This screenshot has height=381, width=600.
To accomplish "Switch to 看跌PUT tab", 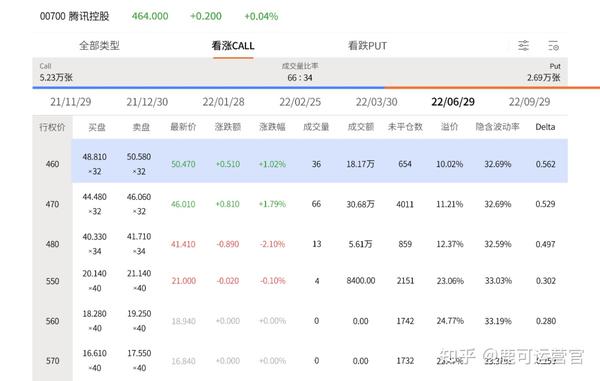I will tap(367, 46).
